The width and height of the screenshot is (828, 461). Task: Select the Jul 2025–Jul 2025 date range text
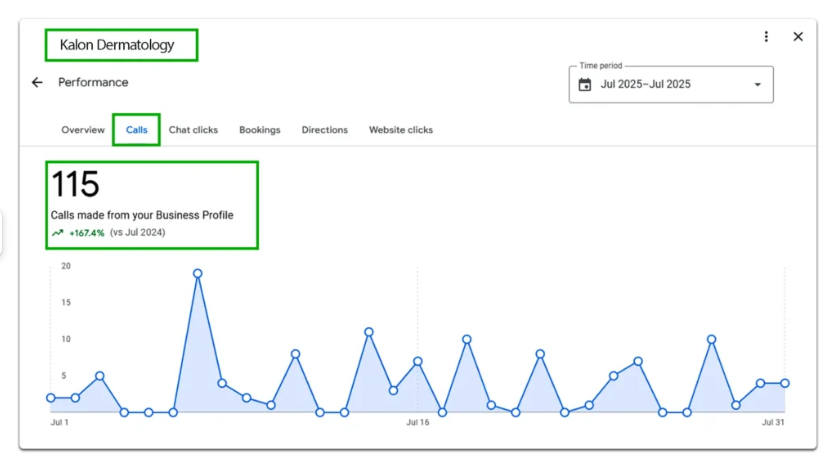[x=645, y=85]
